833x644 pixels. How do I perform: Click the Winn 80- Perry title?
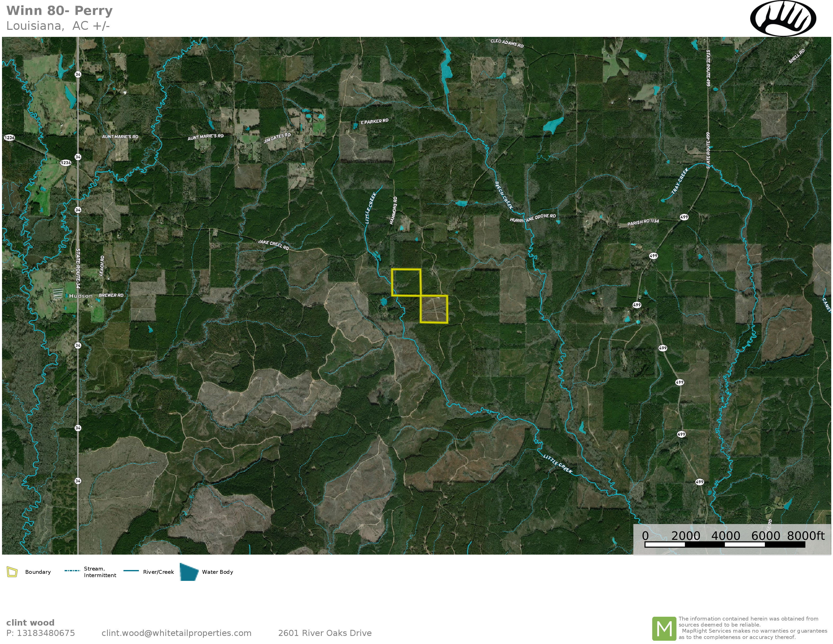60,11
